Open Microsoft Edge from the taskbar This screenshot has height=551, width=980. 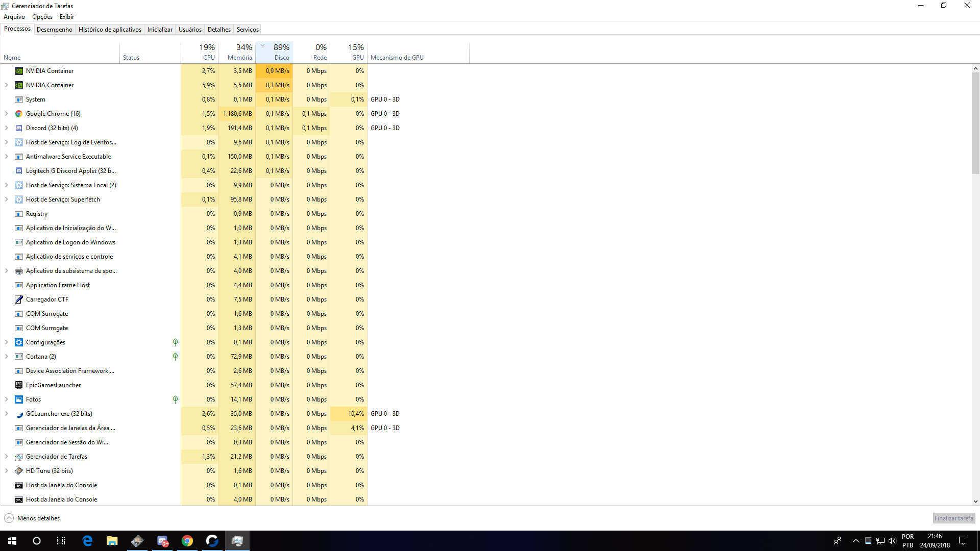pyautogui.click(x=87, y=541)
